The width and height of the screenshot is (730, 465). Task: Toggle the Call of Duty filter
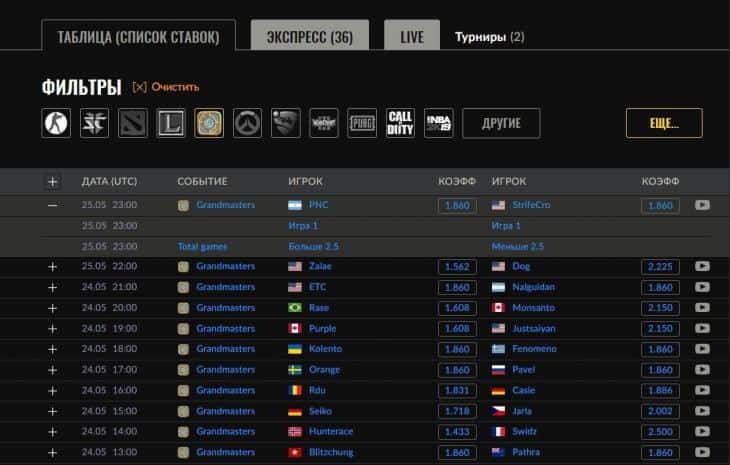[400, 123]
